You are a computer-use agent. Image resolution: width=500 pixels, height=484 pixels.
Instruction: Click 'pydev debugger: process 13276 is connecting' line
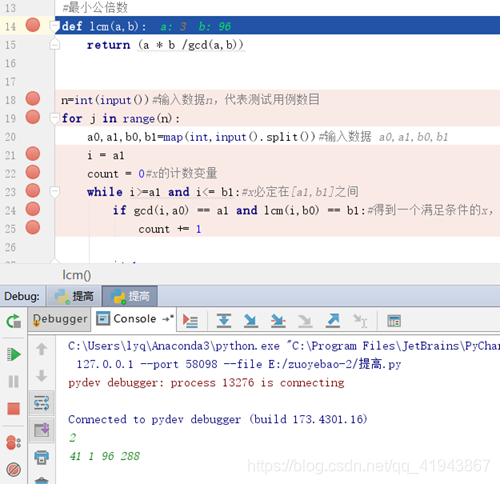[206, 383]
